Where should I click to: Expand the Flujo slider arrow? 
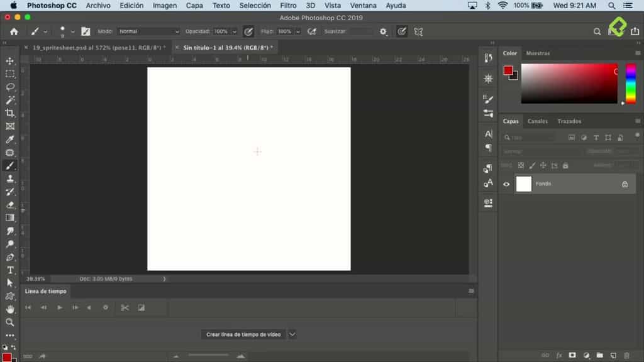(297, 31)
